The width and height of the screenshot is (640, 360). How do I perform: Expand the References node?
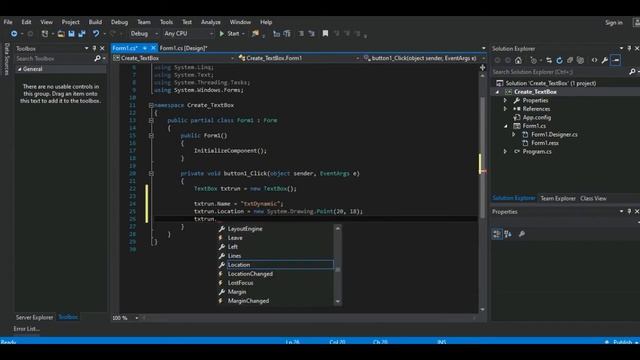505,109
